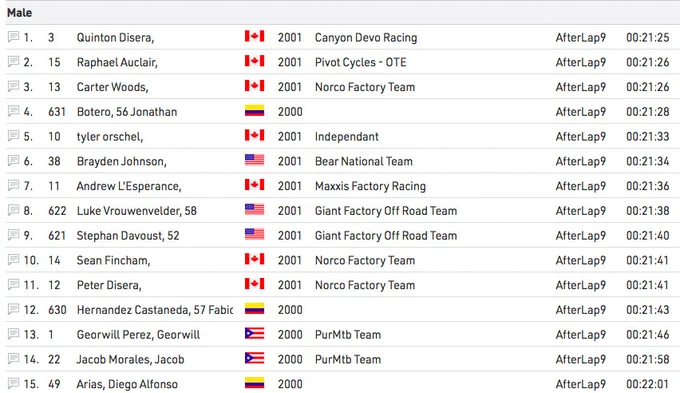Select rider name Andrew L'Esperance
This screenshot has width=680, height=393.
click(x=129, y=186)
